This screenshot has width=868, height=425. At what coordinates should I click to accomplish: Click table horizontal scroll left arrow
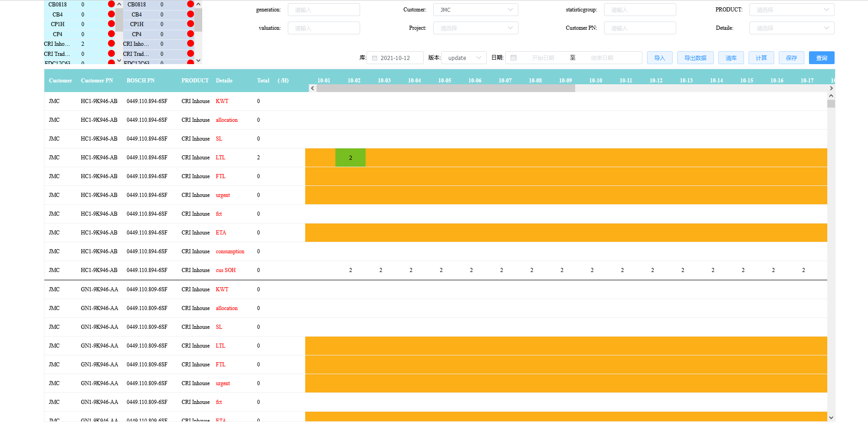tap(313, 88)
